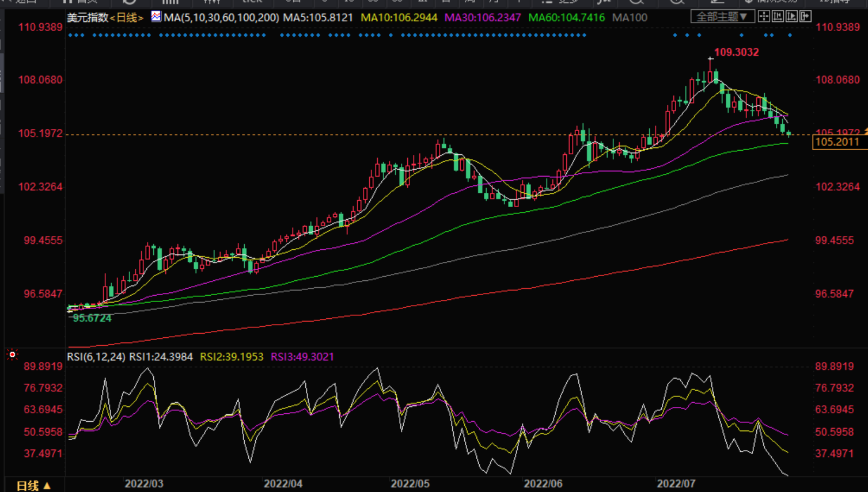Viewport: 868px width, 492px height.
Task: Click the 95.6724 low price label
Action: [x=92, y=318]
